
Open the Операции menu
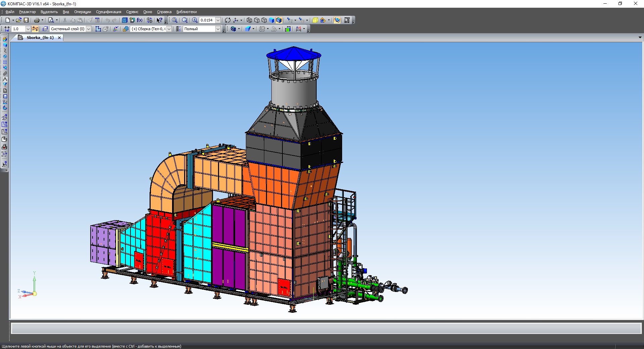[83, 12]
